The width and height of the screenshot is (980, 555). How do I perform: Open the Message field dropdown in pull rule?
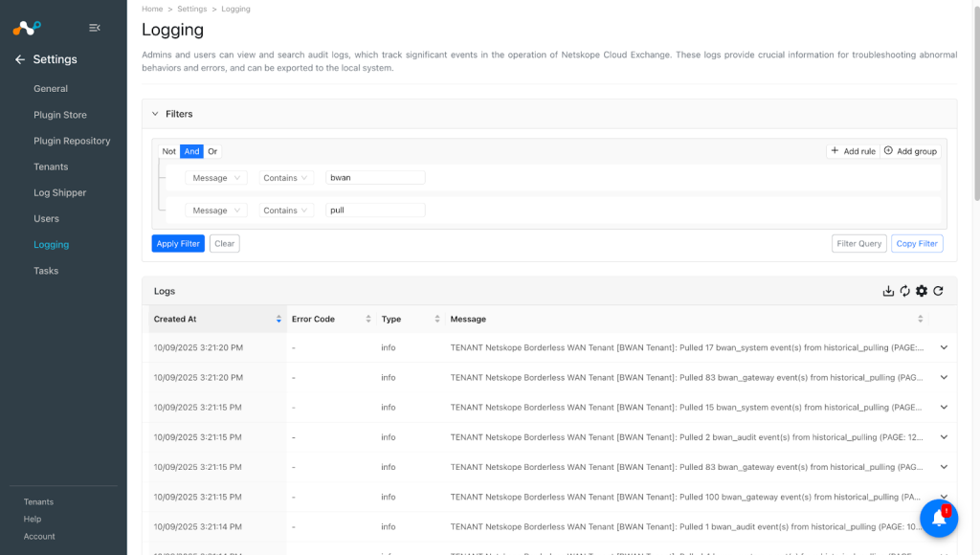coord(216,211)
